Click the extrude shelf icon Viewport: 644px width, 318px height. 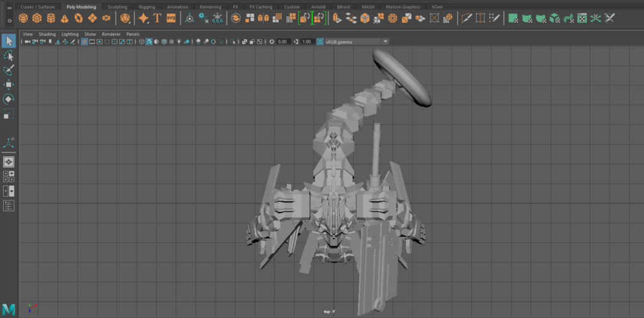pos(336,18)
